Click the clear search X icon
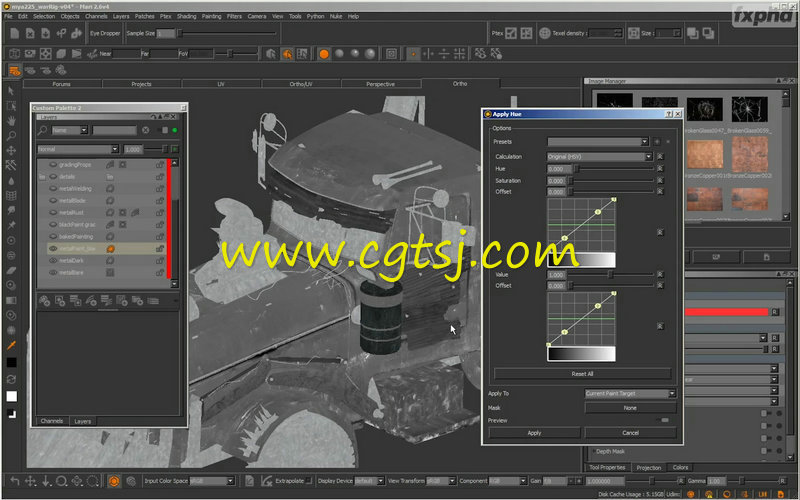 tap(146, 131)
